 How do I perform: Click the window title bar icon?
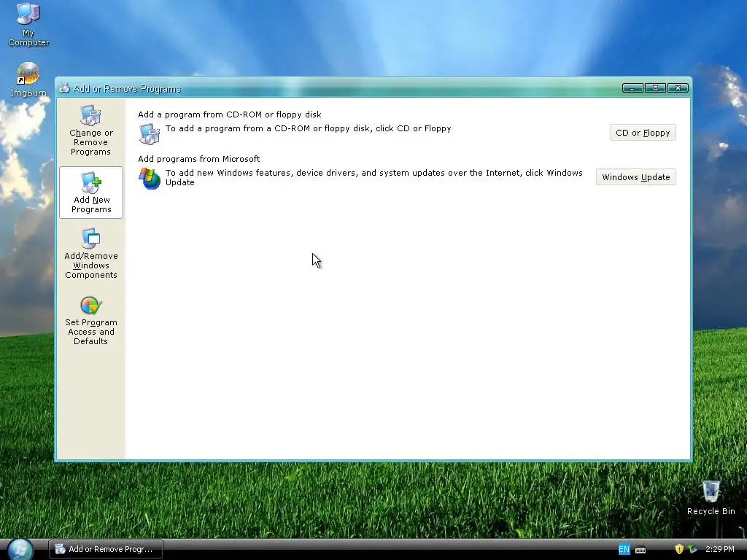click(64, 87)
